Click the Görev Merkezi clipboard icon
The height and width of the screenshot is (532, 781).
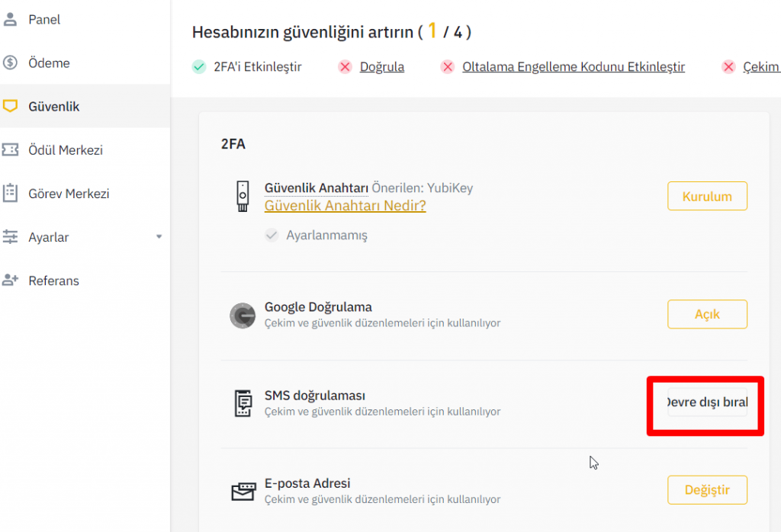click(10, 194)
